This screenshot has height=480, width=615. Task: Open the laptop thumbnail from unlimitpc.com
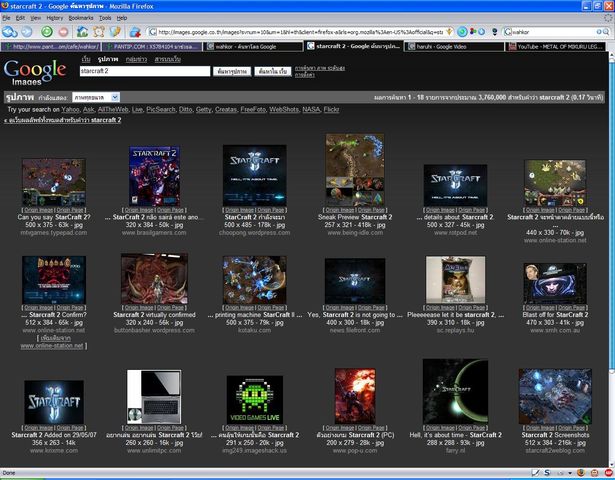click(x=154, y=397)
